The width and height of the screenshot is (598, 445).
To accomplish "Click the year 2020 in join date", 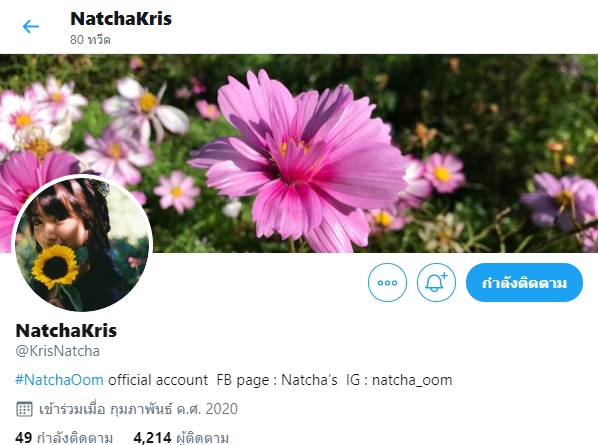I will pos(222,409).
